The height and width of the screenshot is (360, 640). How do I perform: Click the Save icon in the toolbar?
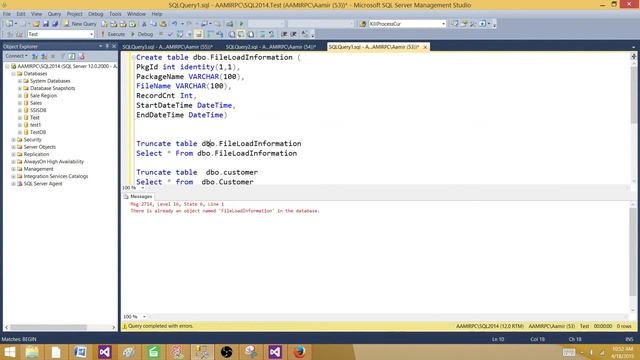45,24
